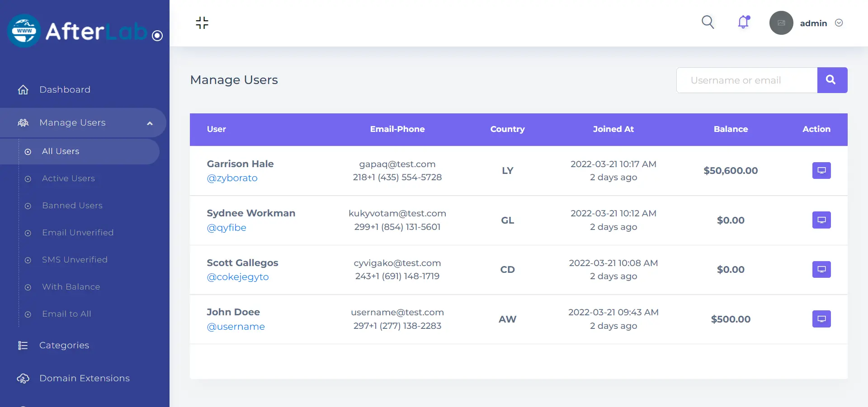
Task: Click the Joined At column header
Action: pyautogui.click(x=613, y=129)
